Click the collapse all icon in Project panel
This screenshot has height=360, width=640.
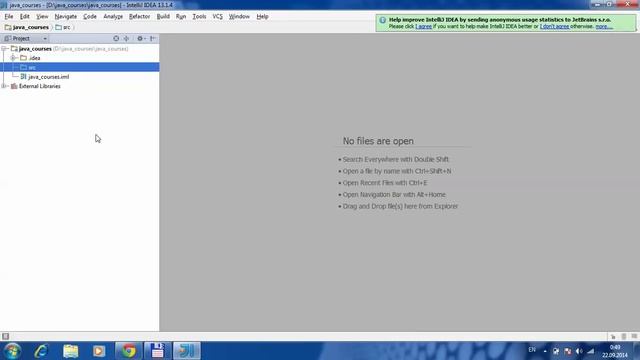click(x=127, y=38)
